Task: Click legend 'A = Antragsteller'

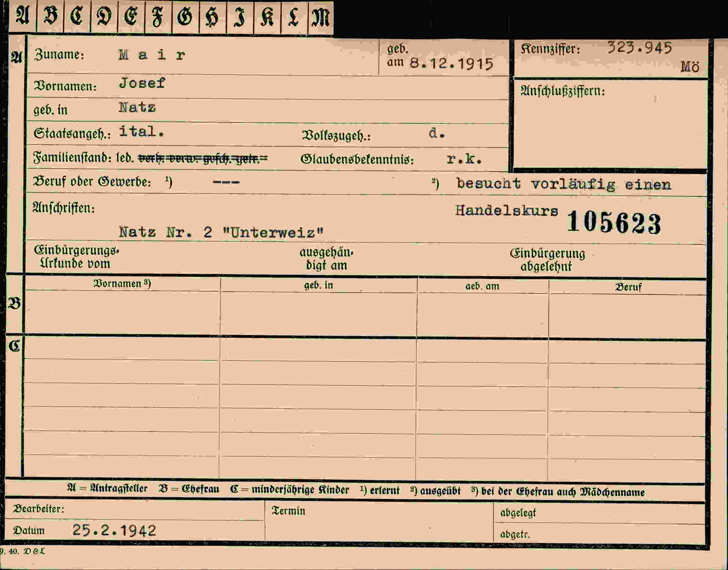Action: click(107, 489)
